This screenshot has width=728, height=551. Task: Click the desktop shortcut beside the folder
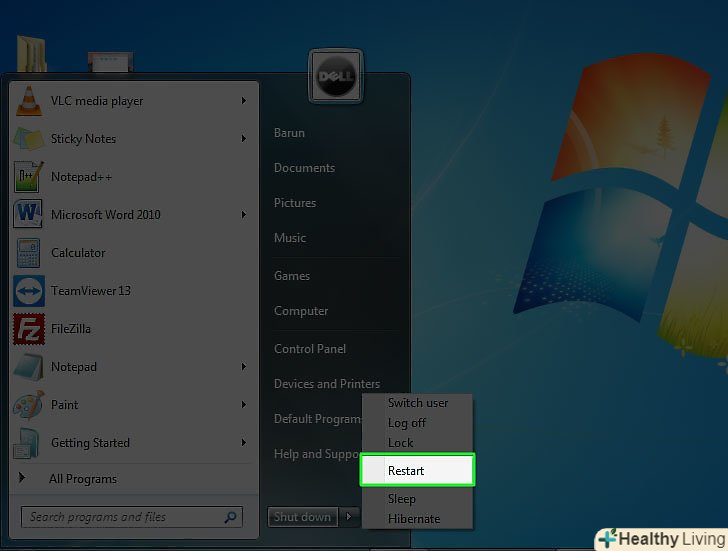coord(110,62)
